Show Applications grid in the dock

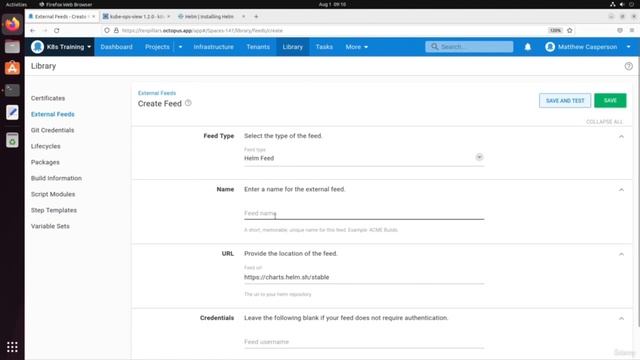coord(12,347)
